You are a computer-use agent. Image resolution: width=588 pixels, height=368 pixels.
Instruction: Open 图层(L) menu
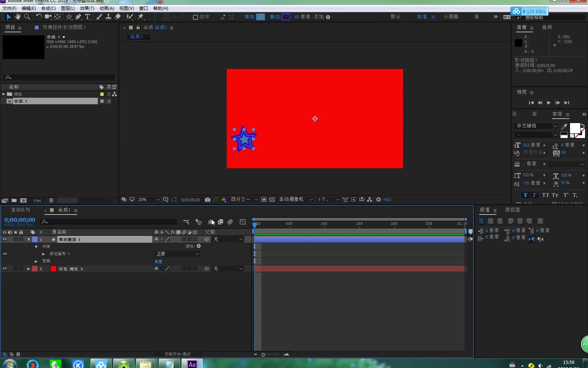(68, 8)
